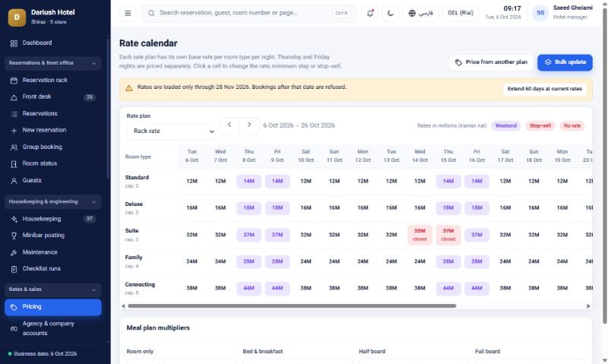Click the Checklist runs icon
Screen dimensions: 608x364
(14, 269)
